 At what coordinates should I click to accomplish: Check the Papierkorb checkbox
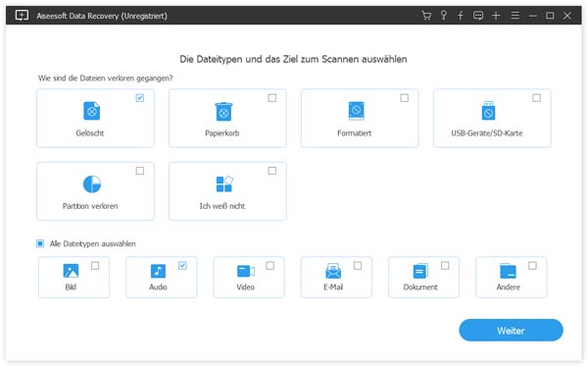pyautogui.click(x=271, y=98)
